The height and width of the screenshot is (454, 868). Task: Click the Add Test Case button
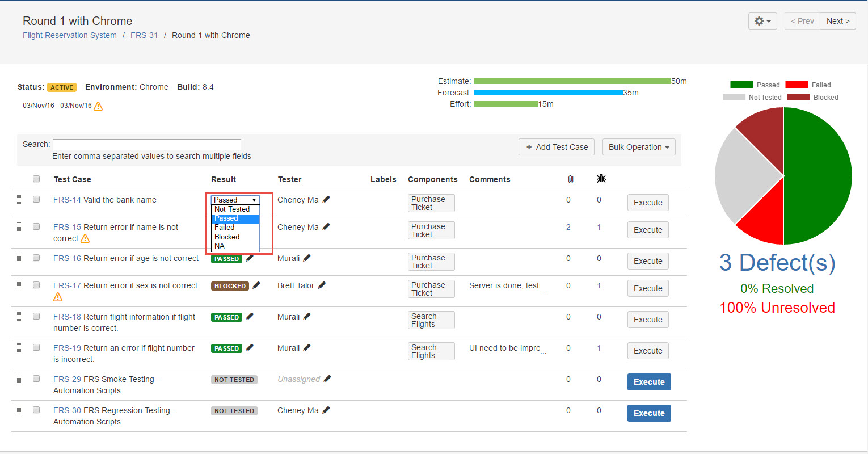pyautogui.click(x=557, y=147)
